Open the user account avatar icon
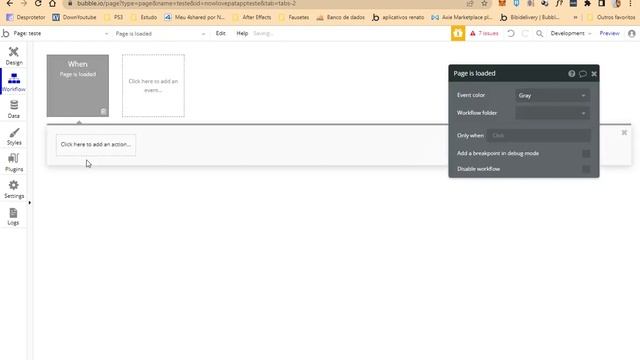Viewport: 640px width, 360px height. pyautogui.click(x=632, y=33)
